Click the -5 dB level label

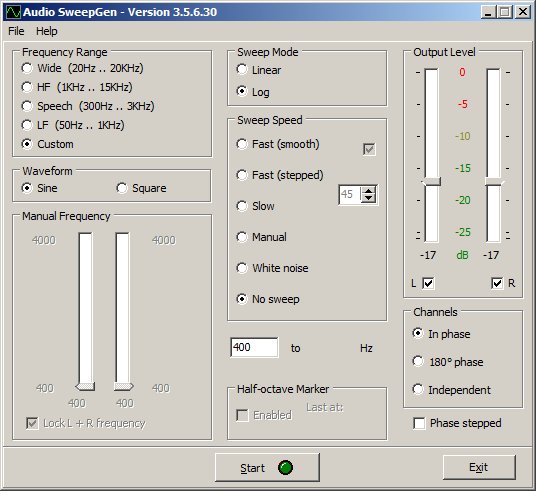[x=463, y=104]
